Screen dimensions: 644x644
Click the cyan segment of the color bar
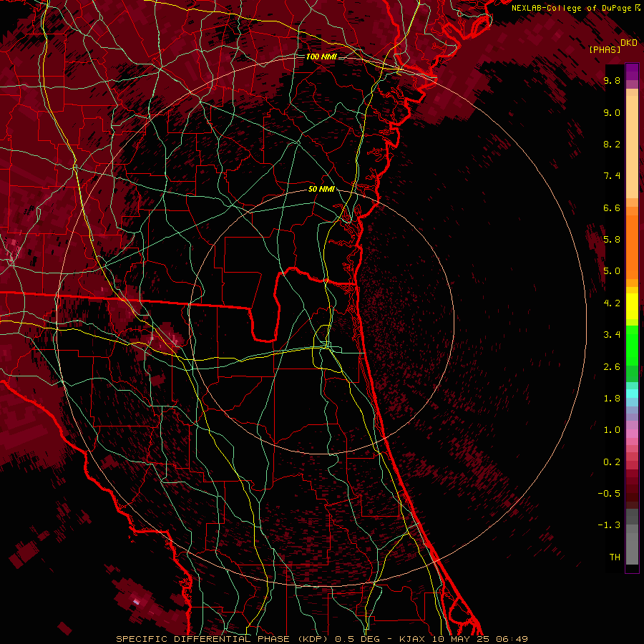click(632, 393)
